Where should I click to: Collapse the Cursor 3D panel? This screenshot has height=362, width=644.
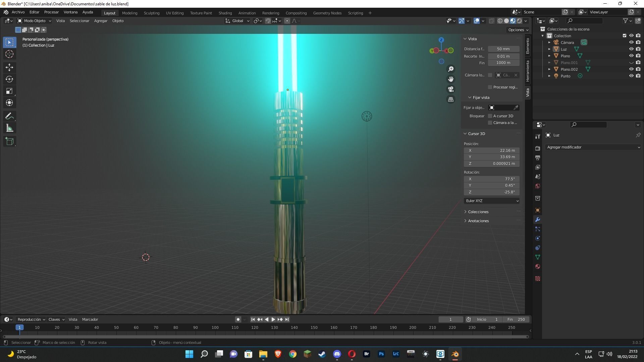point(477,134)
